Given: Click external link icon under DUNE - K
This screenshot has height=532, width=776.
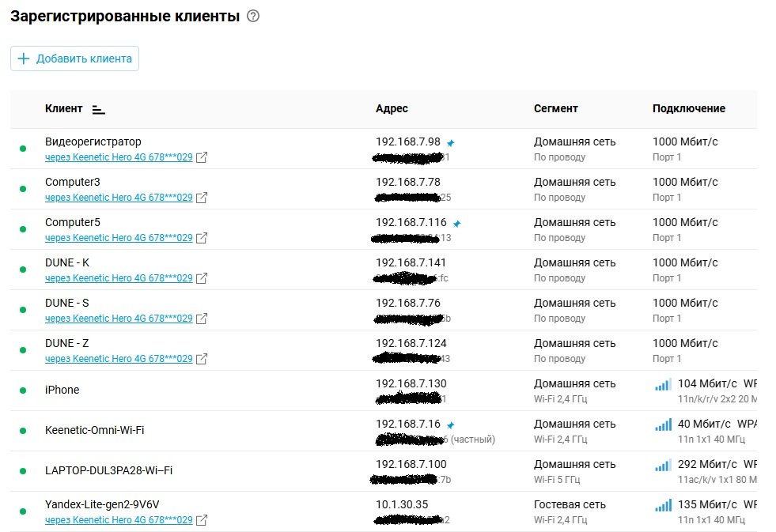Looking at the screenshot, I should [x=202, y=278].
